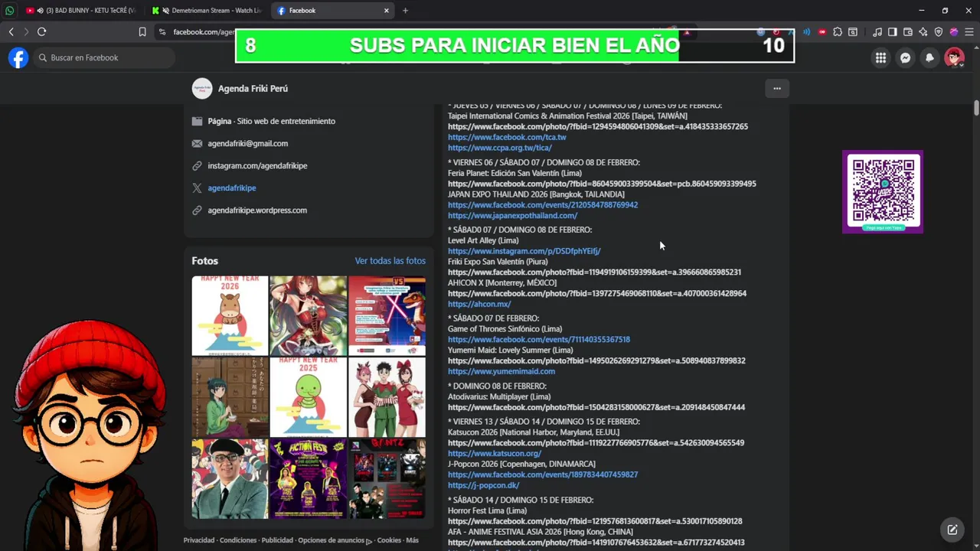Open a new browser tab

(405, 11)
